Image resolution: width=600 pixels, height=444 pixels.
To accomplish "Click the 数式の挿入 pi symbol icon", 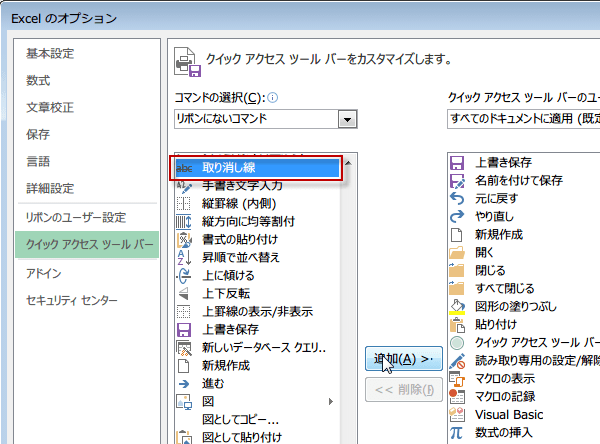I will [x=458, y=432].
